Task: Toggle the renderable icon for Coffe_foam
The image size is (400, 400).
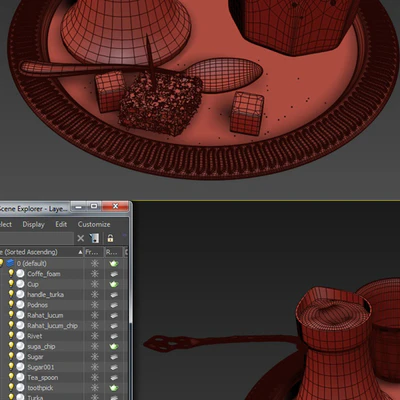Action: coord(114,274)
